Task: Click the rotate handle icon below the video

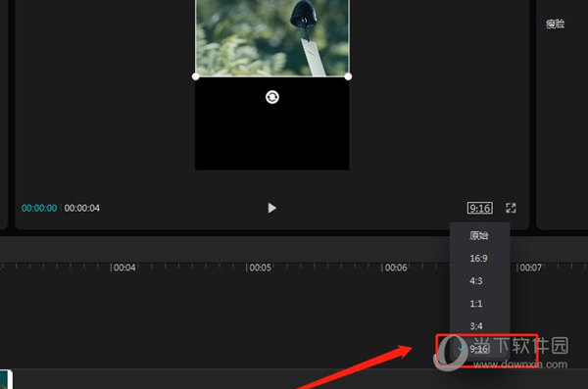Action: pyautogui.click(x=272, y=97)
